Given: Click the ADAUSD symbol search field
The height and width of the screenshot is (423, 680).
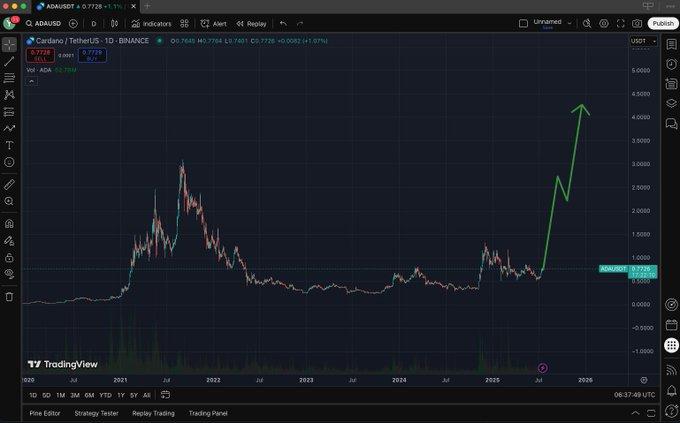Looking at the screenshot, I should (46, 23).
